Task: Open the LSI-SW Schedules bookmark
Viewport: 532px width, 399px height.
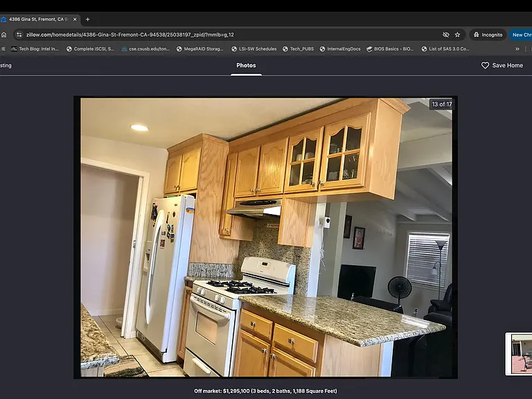Action: (x=254, y=49)
